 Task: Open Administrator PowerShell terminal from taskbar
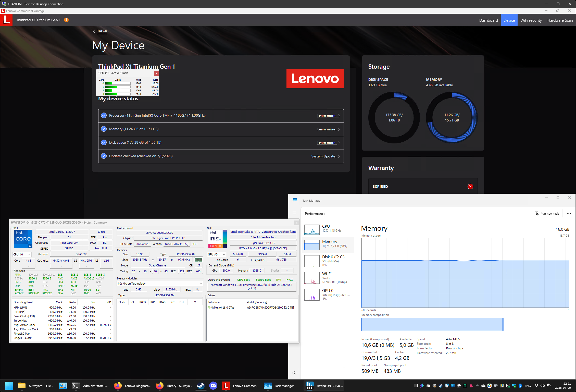(90, 386)
